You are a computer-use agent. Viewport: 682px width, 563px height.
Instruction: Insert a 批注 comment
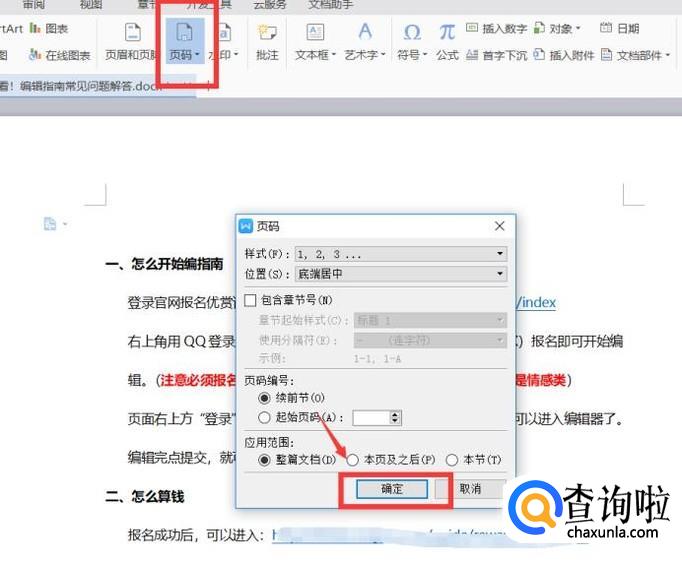click(267, 42)
